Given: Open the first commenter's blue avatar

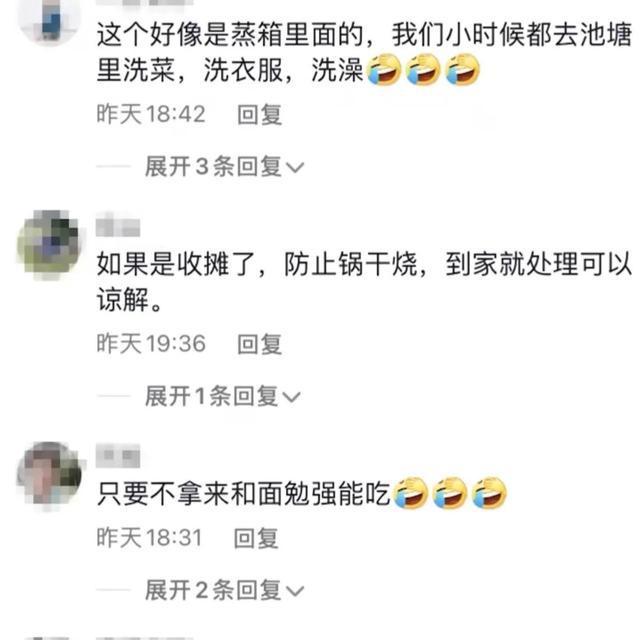Looking at the screenshot, I should tap(49, 18).
